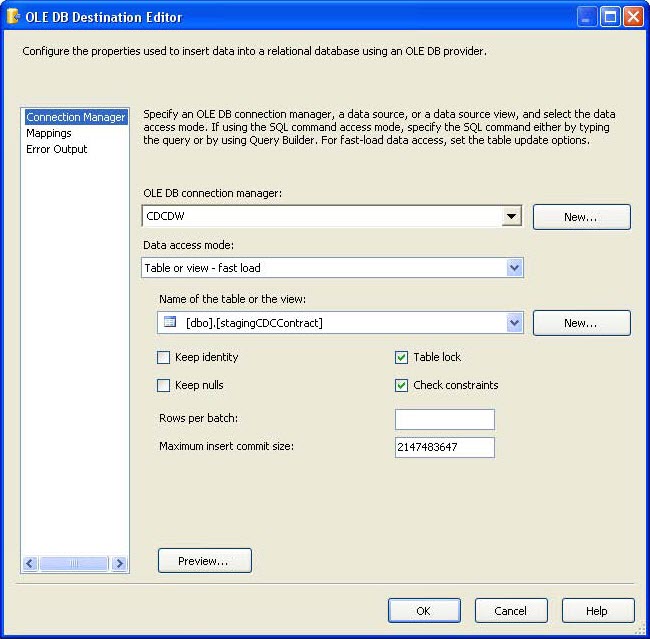650x639 pixels.
Task: Minimize the OLE DB Destination Editor window
Action: [x=588, y=17]
